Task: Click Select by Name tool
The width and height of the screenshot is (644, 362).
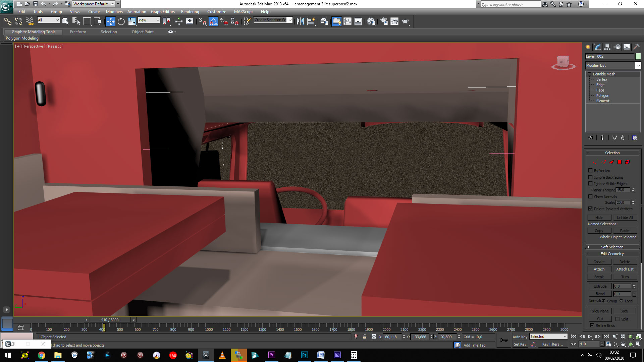Action: (x=76, y=21)
